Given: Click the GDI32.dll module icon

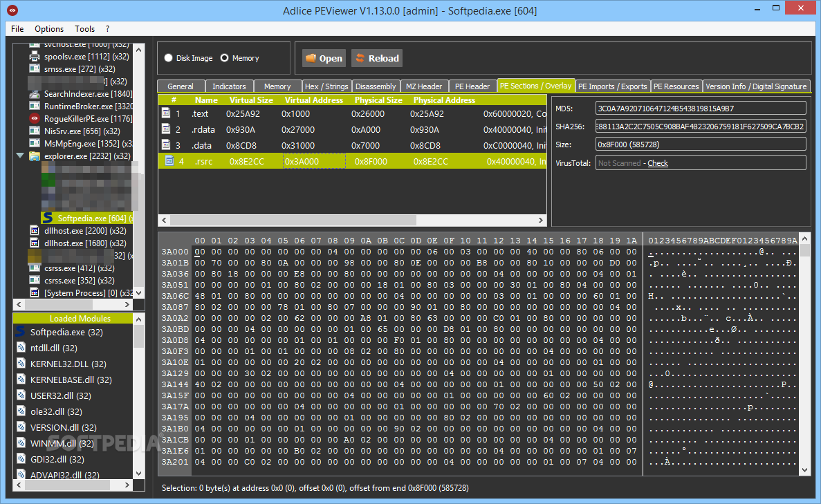Looking at the screenshot, I should [21, 458].
